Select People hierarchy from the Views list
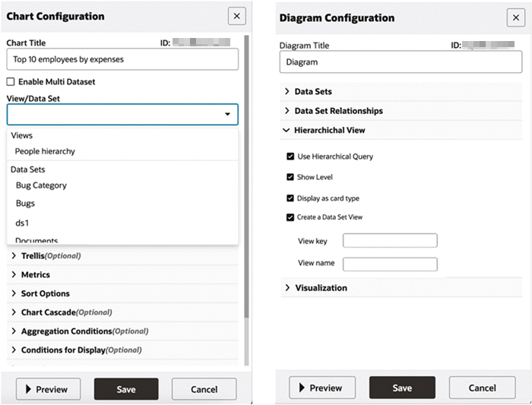 [x=45, y=151]
